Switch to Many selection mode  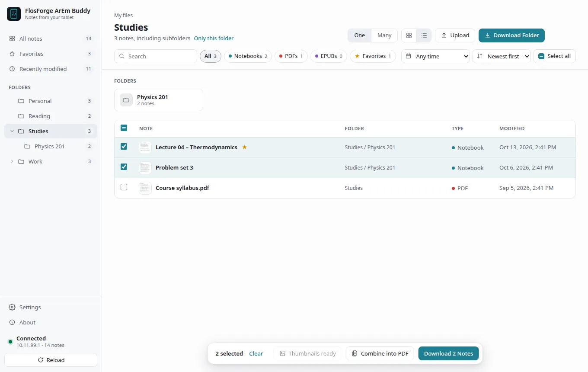384,35
